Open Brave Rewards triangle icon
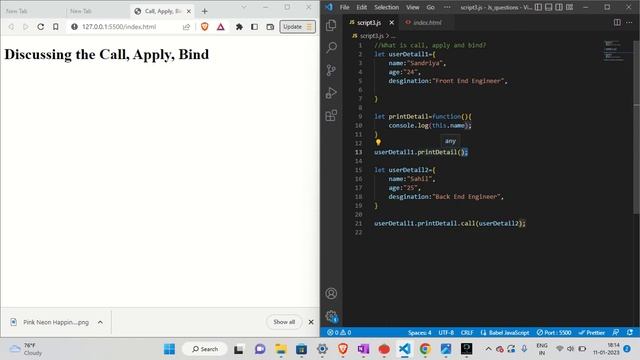640x360 pixels. tap(220, 27)
